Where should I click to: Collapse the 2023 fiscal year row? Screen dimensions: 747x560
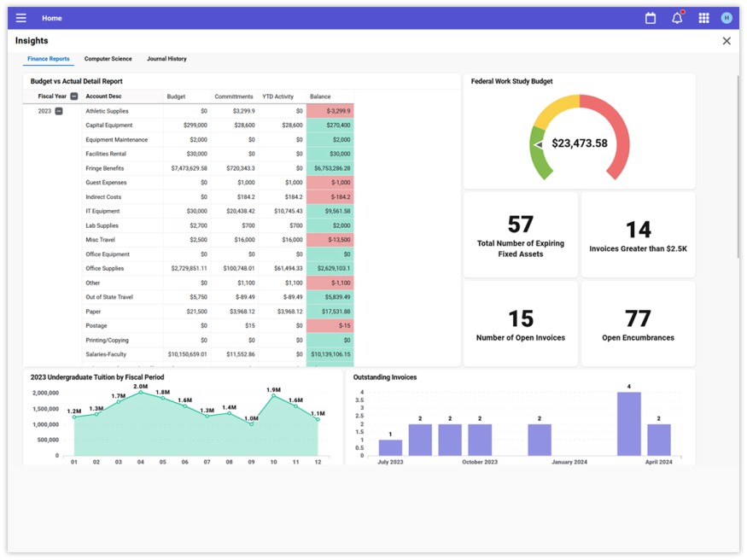59,111
